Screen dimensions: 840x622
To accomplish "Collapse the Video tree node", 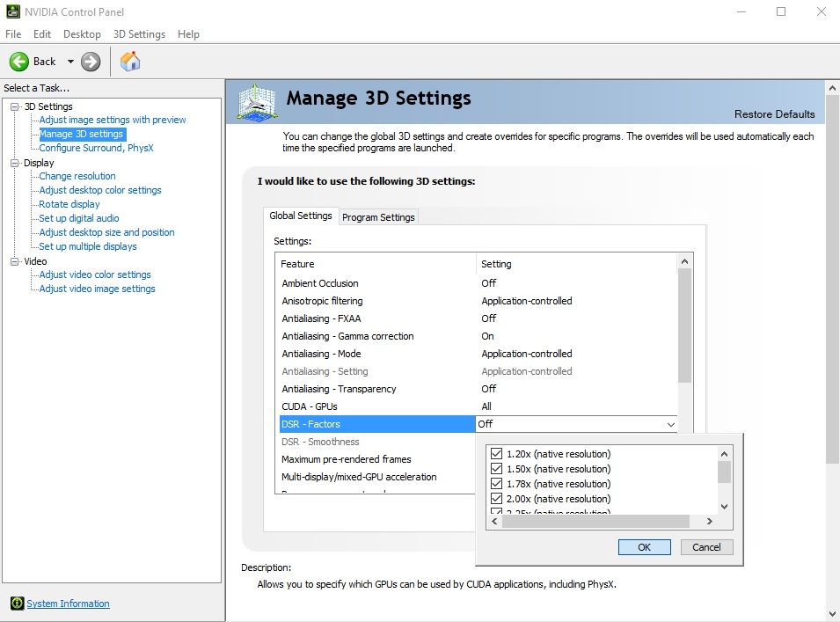I will coord(15,261).
